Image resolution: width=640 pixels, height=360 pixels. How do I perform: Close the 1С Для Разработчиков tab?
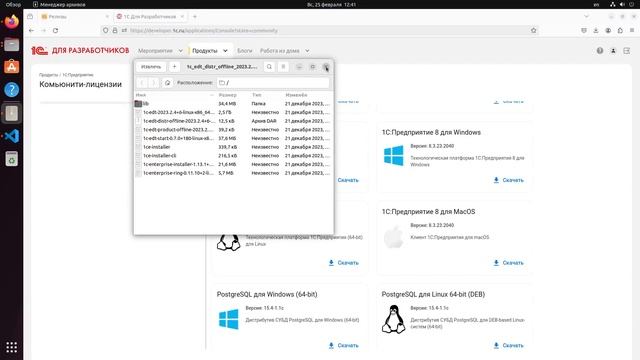[x=182, y=17]
